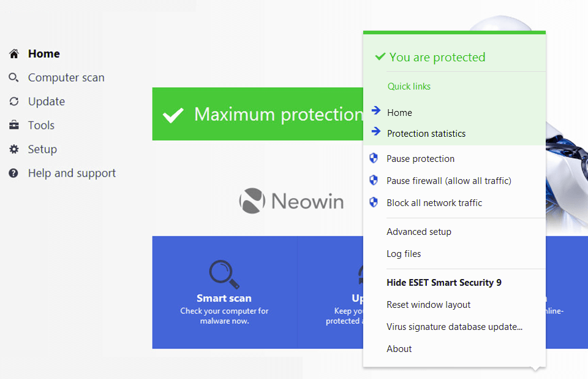Follow the Home quick link in popup

[x=399, y=113]
